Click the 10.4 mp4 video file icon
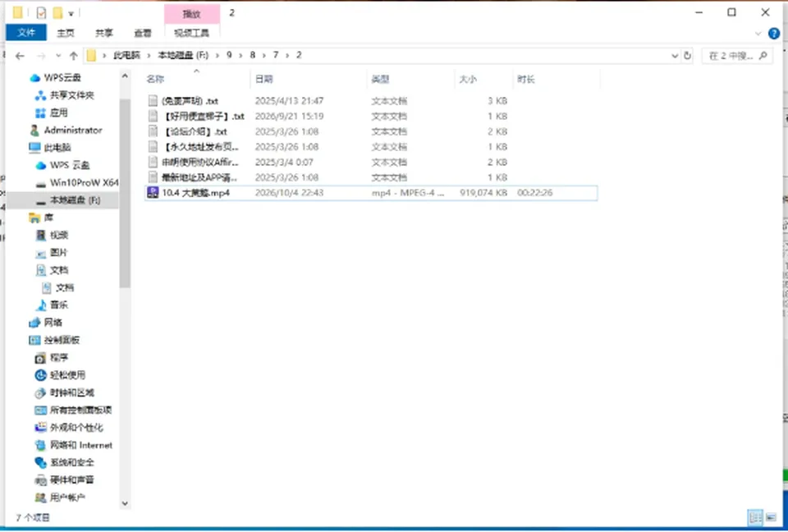 (153, 193)
